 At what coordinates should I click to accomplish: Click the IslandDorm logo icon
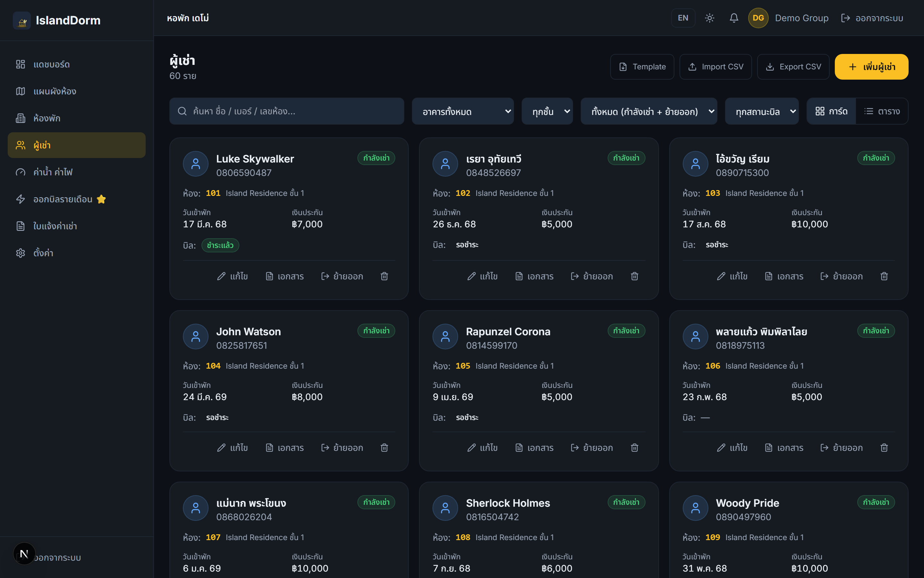pos(22,20)
